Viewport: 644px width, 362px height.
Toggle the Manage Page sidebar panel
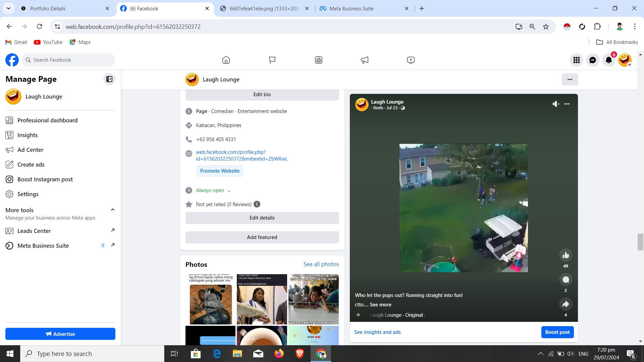tap(109, 79)
